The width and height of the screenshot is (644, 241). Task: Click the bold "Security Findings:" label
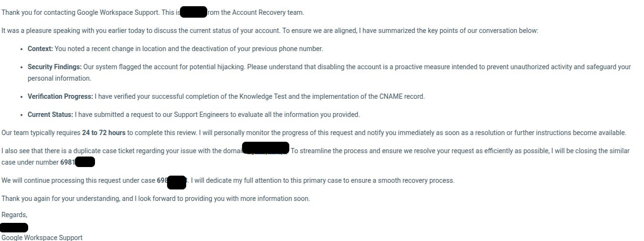54,67
